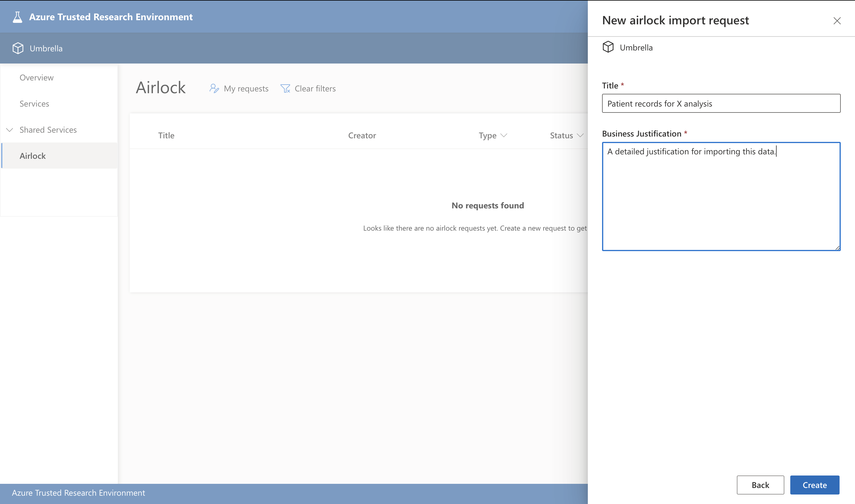Open the Type column filter dropdown

tap(504, 136)
